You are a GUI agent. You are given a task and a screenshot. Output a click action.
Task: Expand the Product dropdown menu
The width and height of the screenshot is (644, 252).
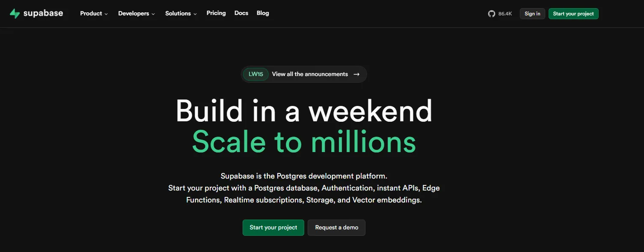pyautogui.click(x=94, y=14)
